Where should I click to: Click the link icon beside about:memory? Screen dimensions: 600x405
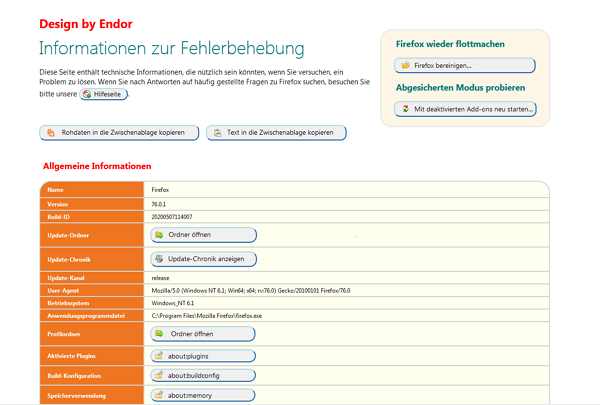[159, 395]
